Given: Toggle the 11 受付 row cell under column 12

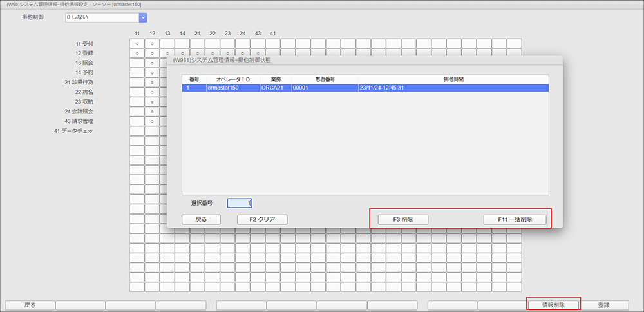Looking at the screenshot, I should pos(152,44).
